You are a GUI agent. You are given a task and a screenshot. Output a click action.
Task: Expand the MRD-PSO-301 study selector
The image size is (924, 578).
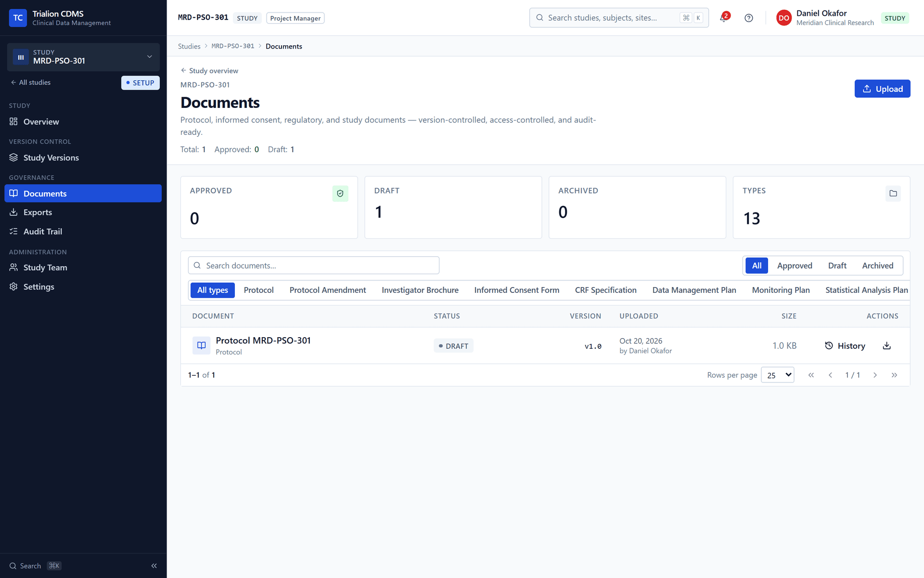point(83,57)
